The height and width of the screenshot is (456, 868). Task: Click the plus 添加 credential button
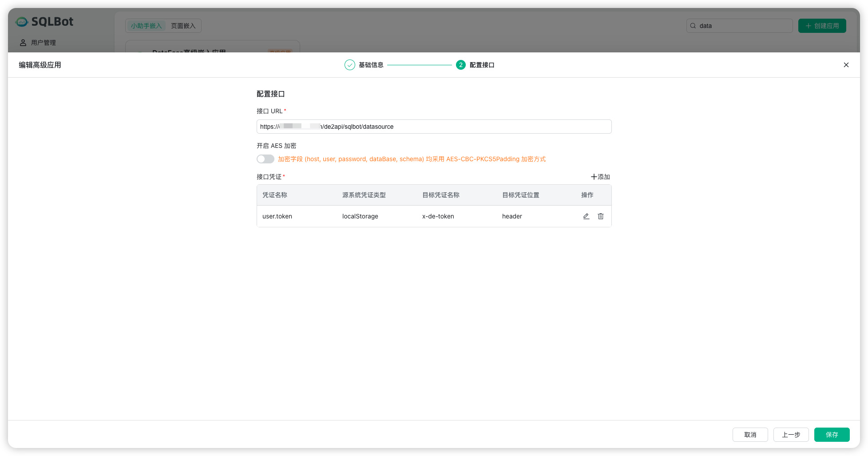[600, 177]
